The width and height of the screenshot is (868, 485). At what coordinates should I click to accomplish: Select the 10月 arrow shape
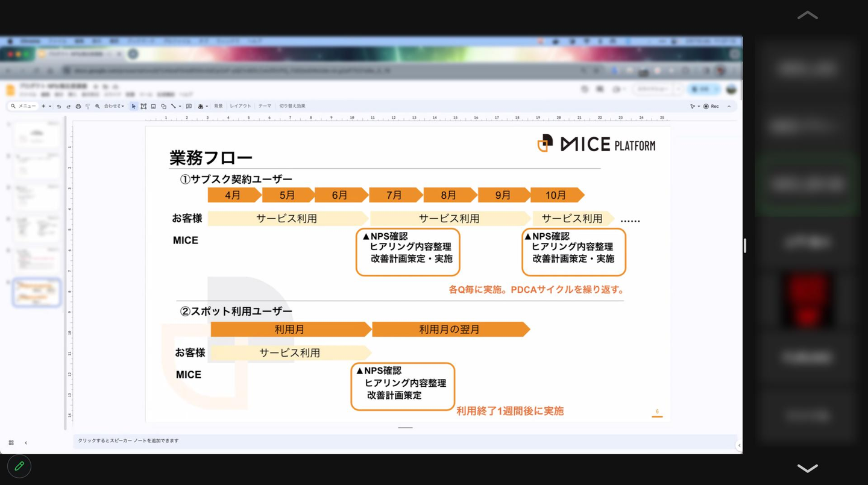(558, 195)
